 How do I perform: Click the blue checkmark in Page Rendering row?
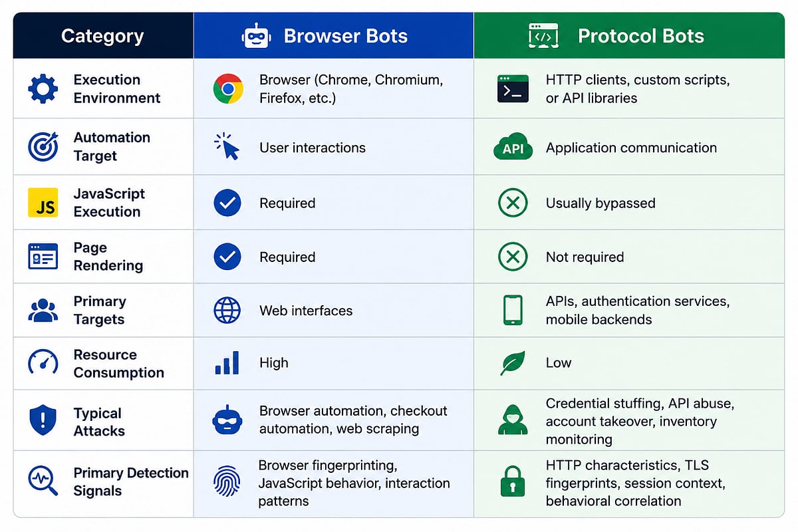[x=227, y=257]
